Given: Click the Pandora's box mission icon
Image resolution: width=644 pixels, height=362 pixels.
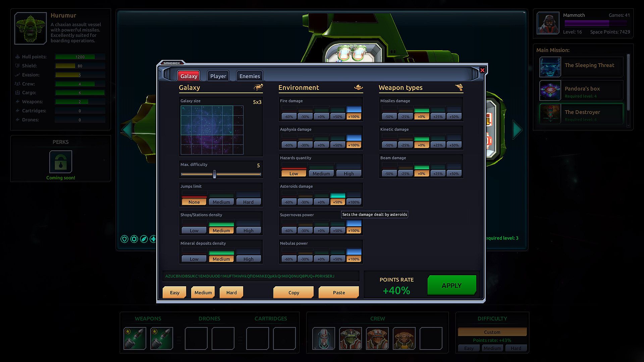Looking at the screenshot, I should (550, 90).
